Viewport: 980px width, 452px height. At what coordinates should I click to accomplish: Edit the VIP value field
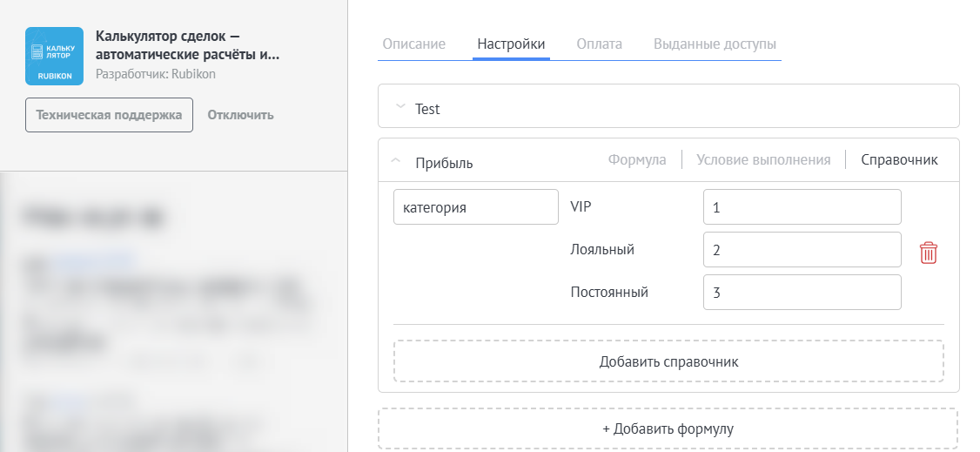(802, 207)
